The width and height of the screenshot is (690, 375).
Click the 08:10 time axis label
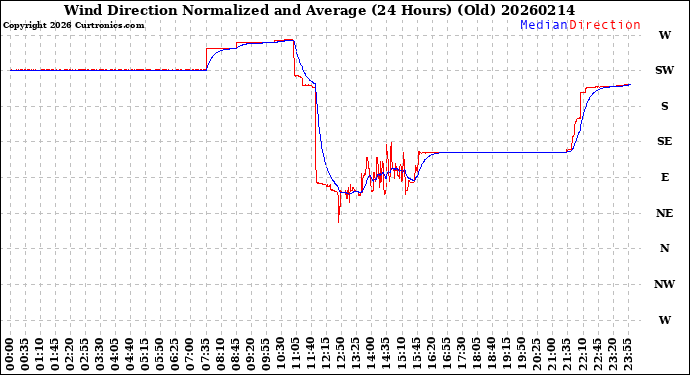tap(220, 355)
